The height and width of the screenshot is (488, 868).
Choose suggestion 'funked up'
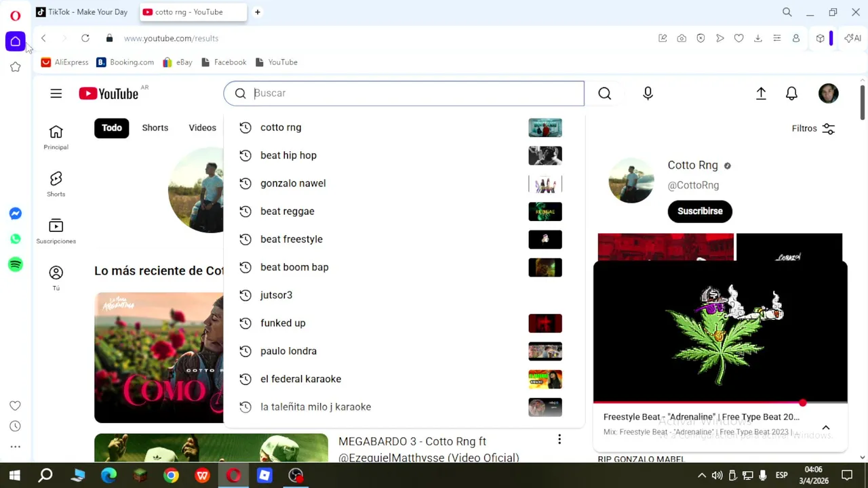[x=403, y=323]
